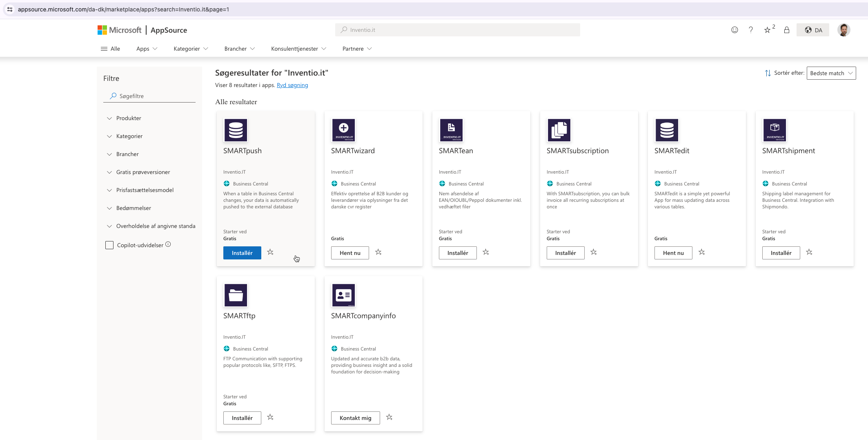
Task: Enable the Copilot-udvidelser checkbox
Action: (x=109, y=245)
